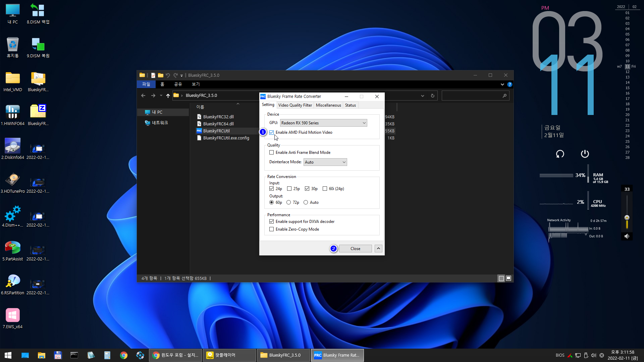The width and height of the screenshot is (644, 362).
Task: Open the 4.Dism++ desktop shortcut
Action: (13, 217)
